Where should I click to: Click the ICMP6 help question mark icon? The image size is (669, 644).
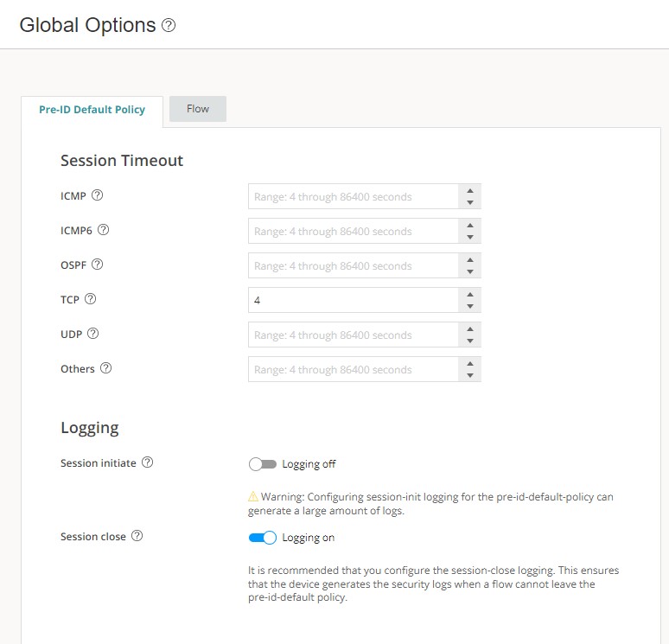tap(104, 230)
